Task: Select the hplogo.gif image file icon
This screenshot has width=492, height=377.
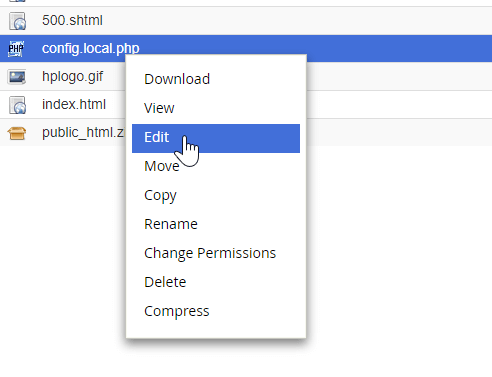Action: 17,77
